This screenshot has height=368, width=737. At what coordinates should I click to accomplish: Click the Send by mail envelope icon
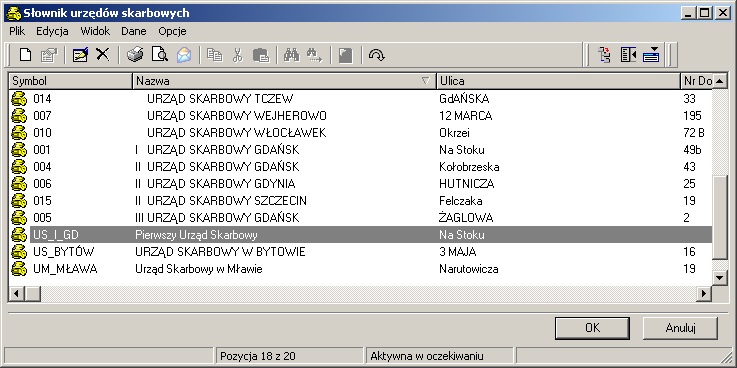pyautogui.click(x=184, y=55)
